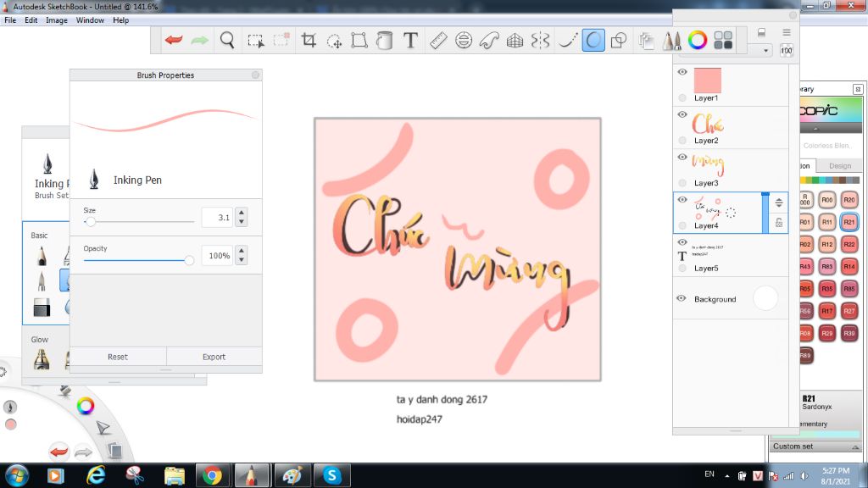Close the Brush Properties panel
The image size is (868, 488).
[255, 75]
